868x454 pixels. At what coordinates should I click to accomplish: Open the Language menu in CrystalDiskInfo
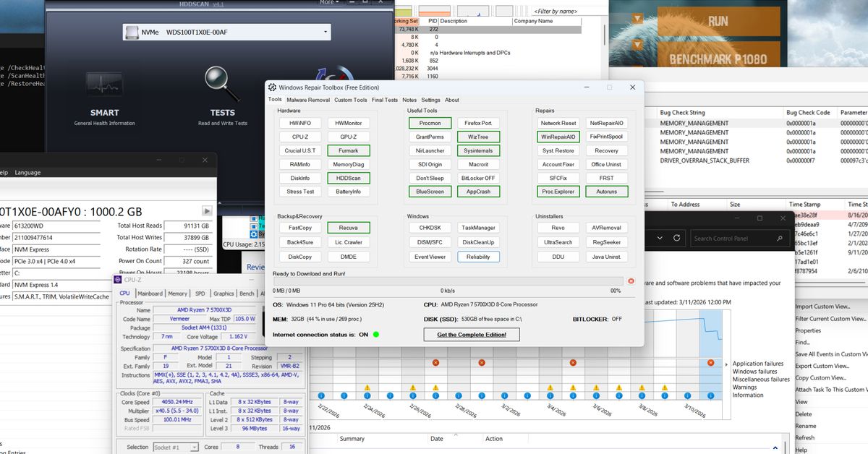click(27, 173)
